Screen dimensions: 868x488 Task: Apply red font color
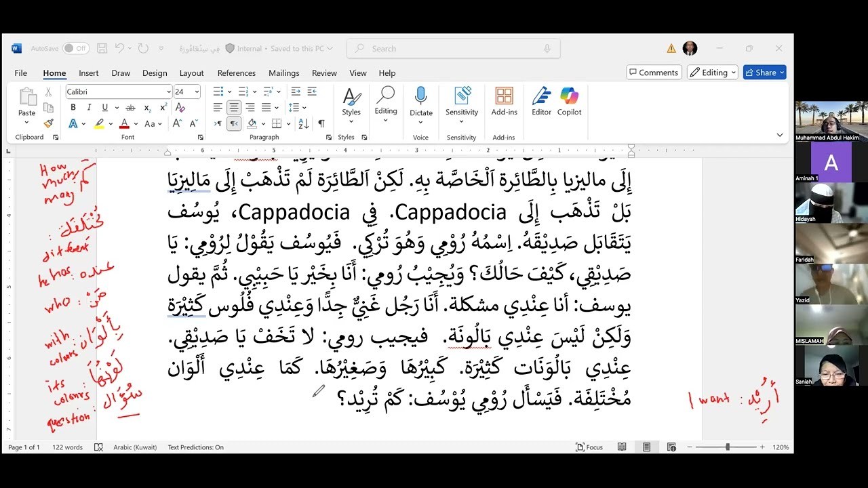124,123
